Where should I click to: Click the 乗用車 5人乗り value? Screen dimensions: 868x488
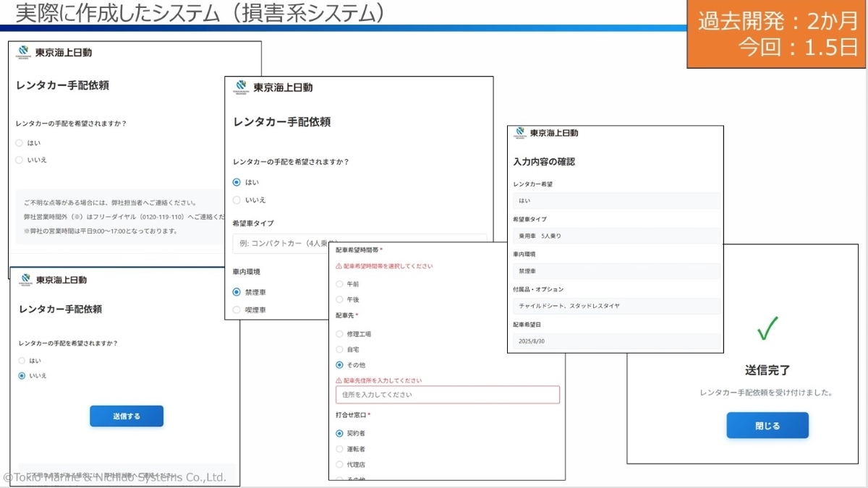pos(617,236)
